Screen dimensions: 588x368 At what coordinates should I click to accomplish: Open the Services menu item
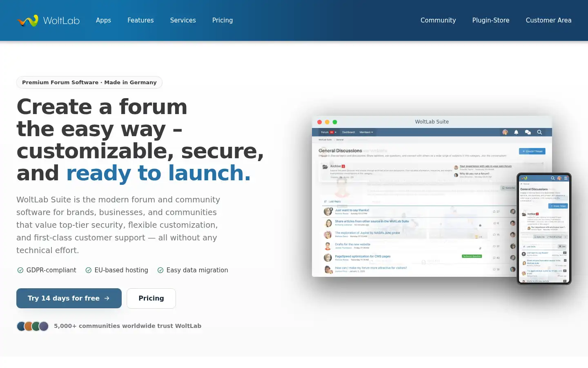[x=183, y=20]
